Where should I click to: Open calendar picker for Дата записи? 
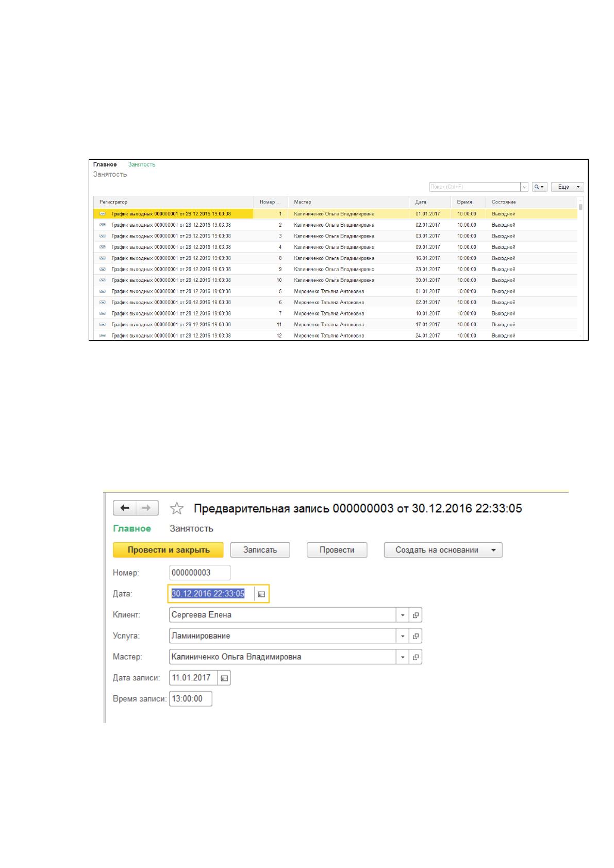click(224, 678)
